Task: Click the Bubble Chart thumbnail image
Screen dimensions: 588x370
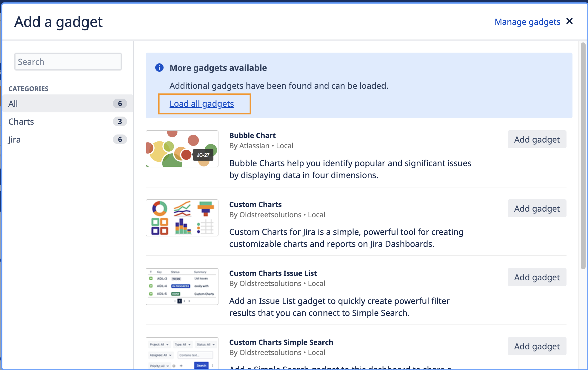Action: coord(182,149)
